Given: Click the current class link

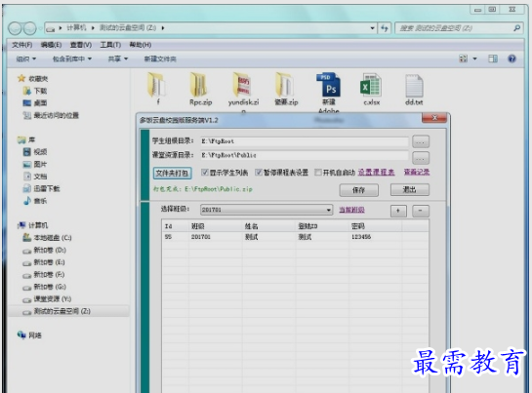Looking at the screenshot, I should pyautogui.click(x=351, y=210).
